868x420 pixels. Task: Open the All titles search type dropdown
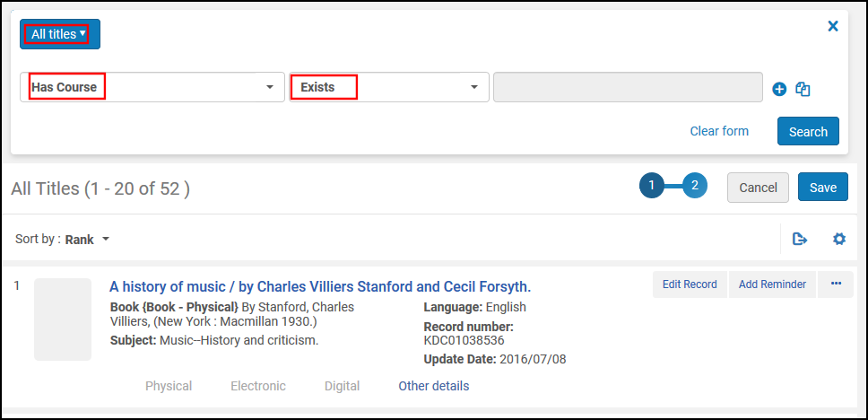tap(60, 34)
